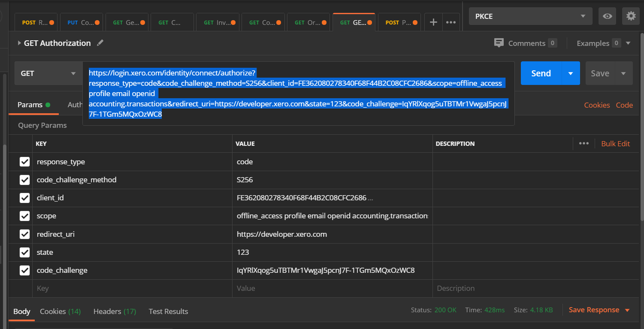Click the Status: 200 OK text
Viewport: 644px width, 329px height.
pos(434,310)
